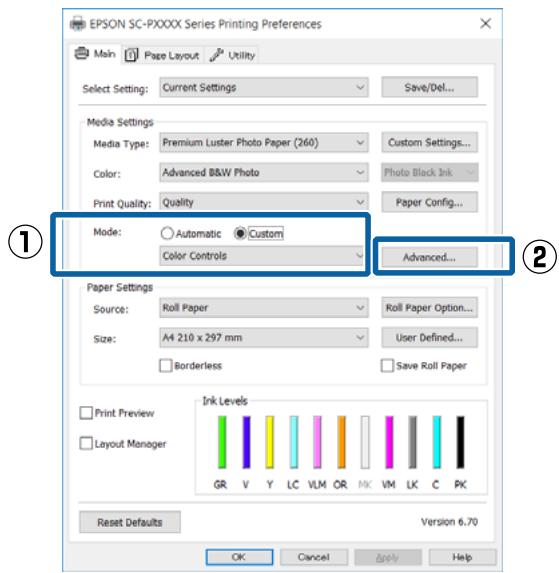Click the VLM ink level bar

[317, 442]
